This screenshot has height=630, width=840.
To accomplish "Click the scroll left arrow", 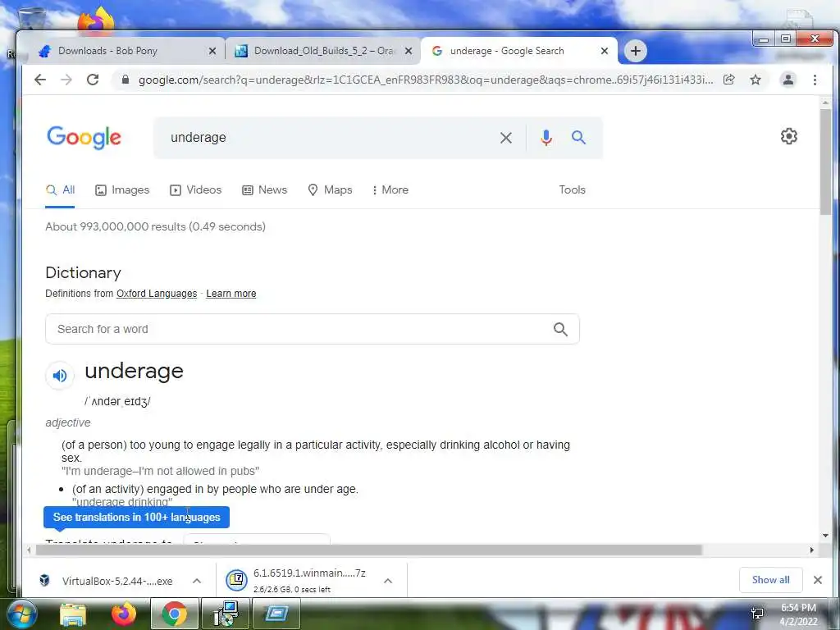I will coord(29,550).
